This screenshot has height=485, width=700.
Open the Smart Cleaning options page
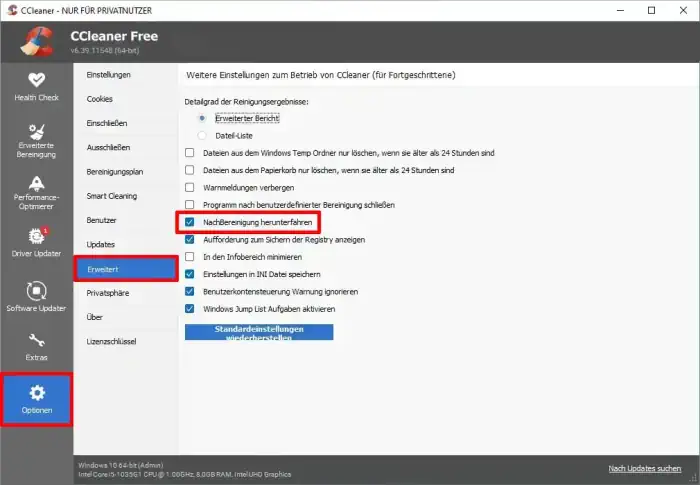(112, 196)
